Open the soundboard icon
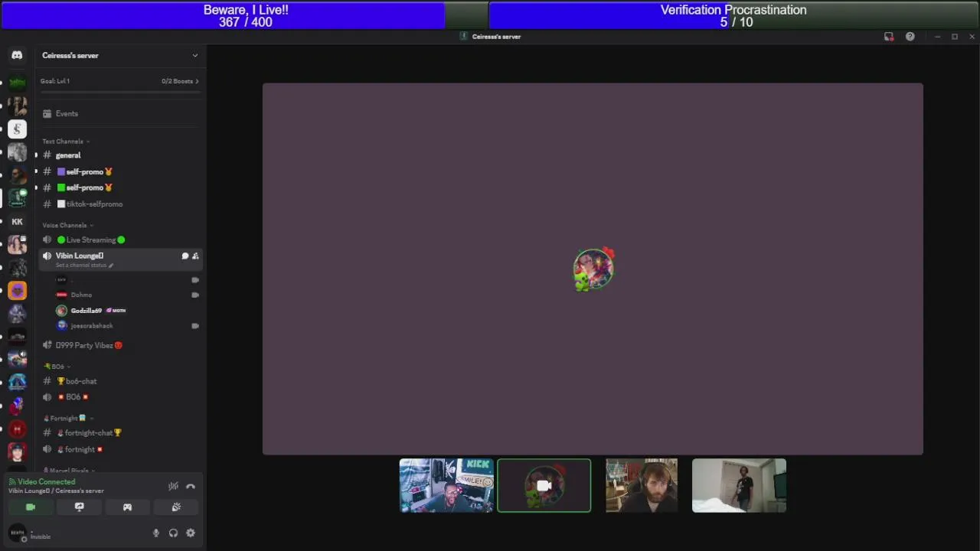 pos(176,507)
